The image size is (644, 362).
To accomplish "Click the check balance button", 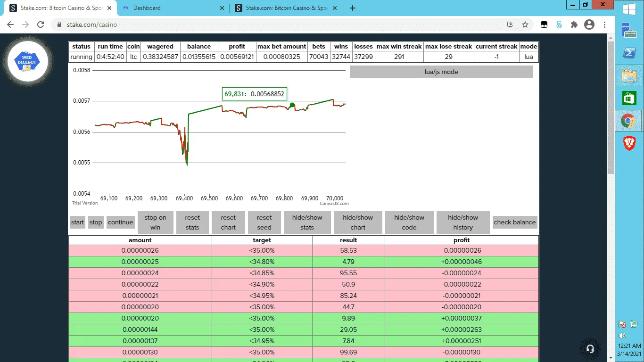I will click(x=515, y=222).
